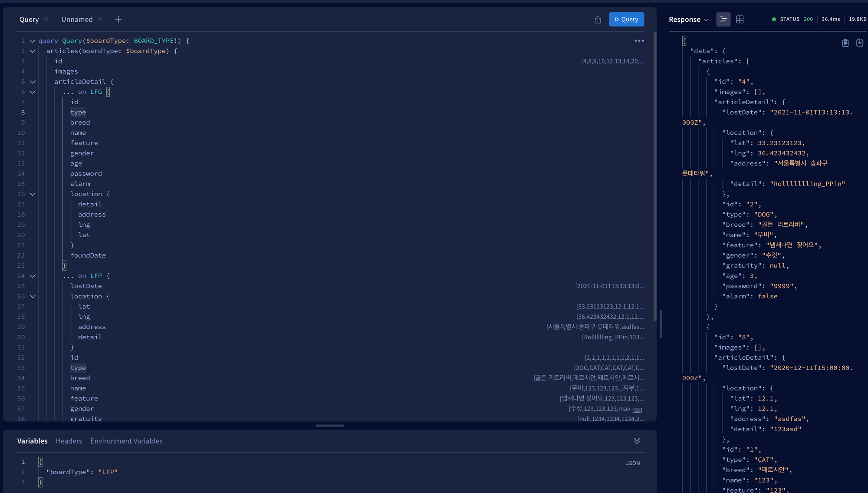Image resolution: width=868 pixels, height=493 pixels.
Task: Grab the horizontal panel resize handle
Action: point(329,426)
